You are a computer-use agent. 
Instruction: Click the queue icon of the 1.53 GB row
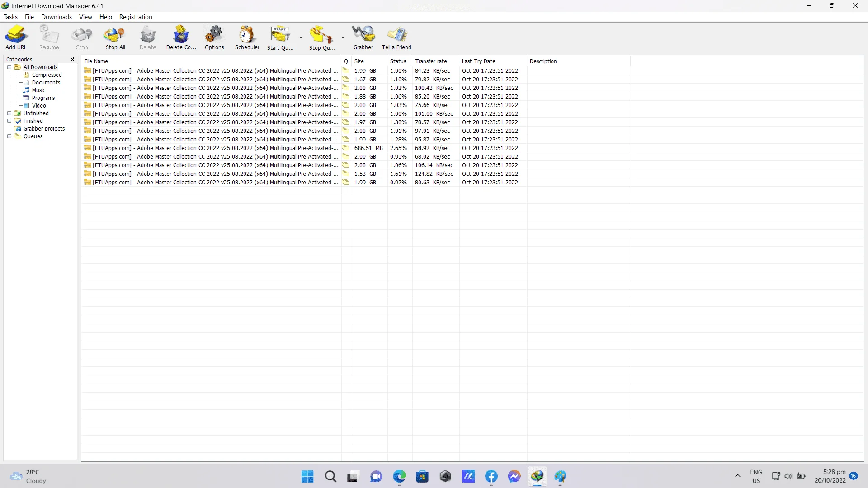click(x=345, y=174)
